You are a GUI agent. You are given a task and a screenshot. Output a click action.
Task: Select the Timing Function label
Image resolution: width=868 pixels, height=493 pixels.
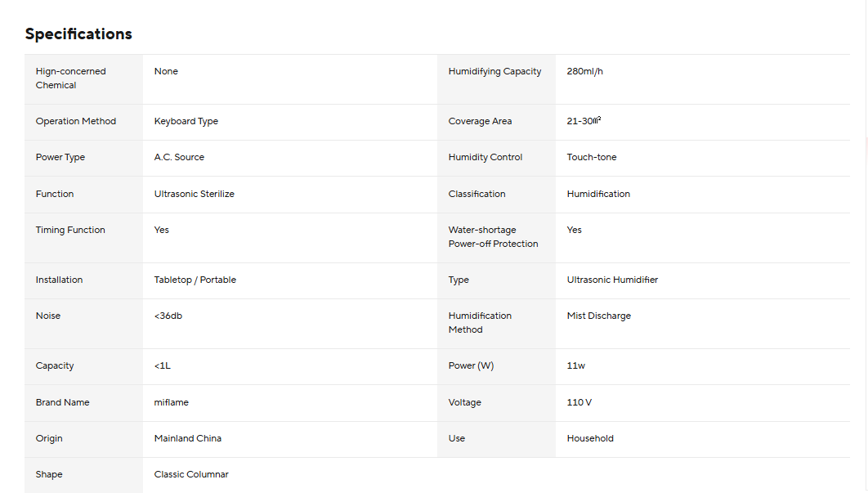coord(70,230)
